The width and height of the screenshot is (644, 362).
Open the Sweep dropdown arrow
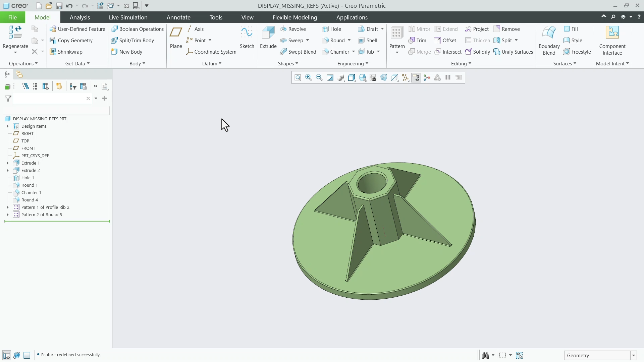pos(308,41)
